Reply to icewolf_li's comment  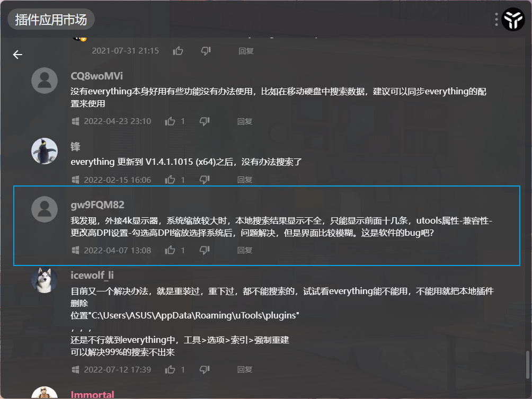[245, 369]
